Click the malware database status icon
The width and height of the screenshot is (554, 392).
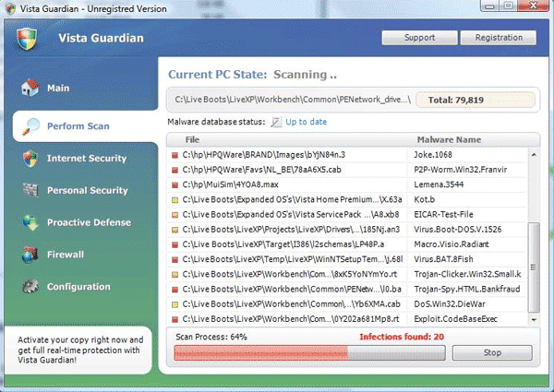click(x=276, y=122)
